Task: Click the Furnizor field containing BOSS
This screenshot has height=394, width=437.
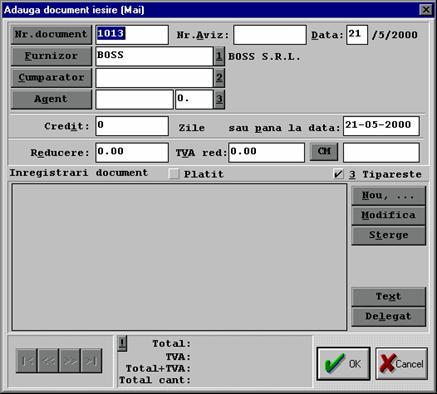Action: pyautogui.click(x=154, y=56)
